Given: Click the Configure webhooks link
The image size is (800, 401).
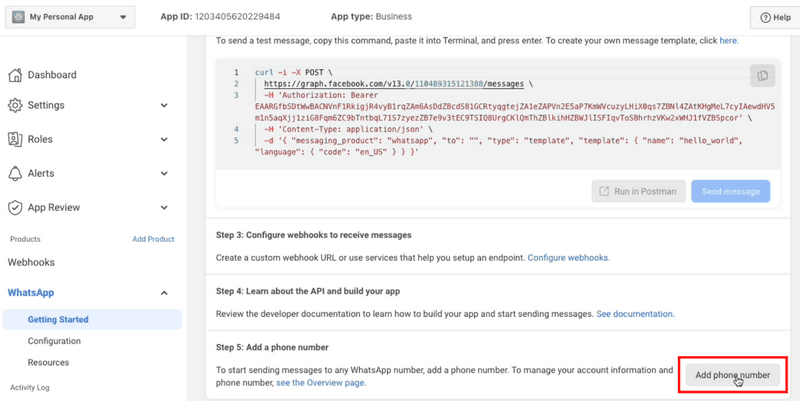Looking at the screenshot, I should tap(568, 258).
